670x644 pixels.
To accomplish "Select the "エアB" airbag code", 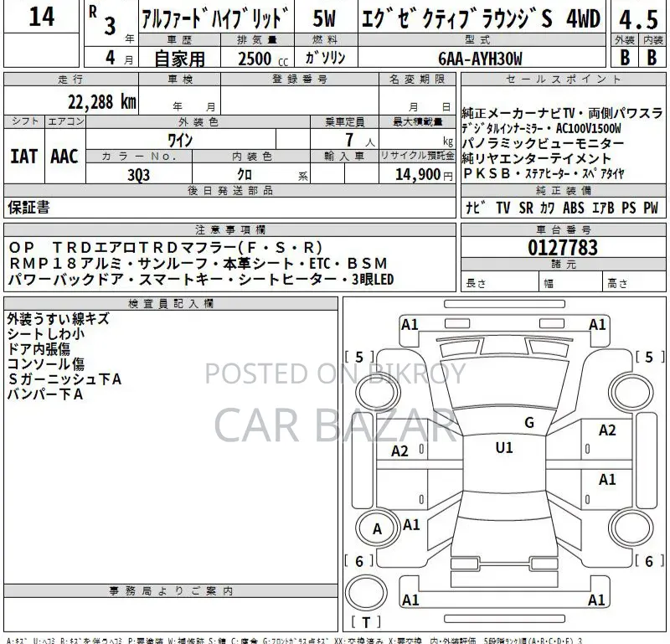I will (x=603, y=208).
